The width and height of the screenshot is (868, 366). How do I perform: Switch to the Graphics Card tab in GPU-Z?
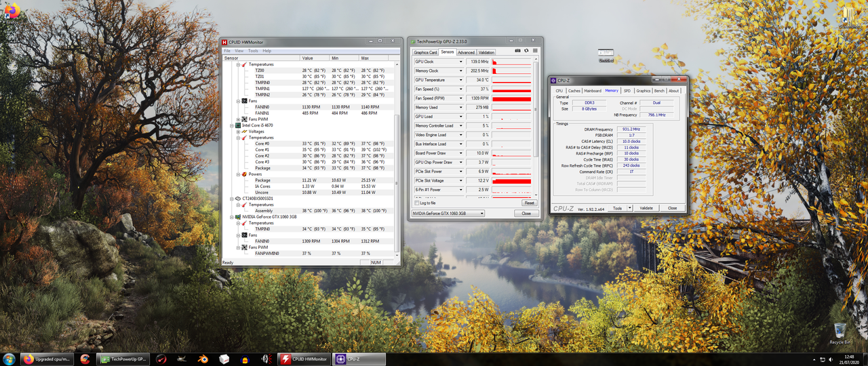pyautogui.click(x=425, y=52)
